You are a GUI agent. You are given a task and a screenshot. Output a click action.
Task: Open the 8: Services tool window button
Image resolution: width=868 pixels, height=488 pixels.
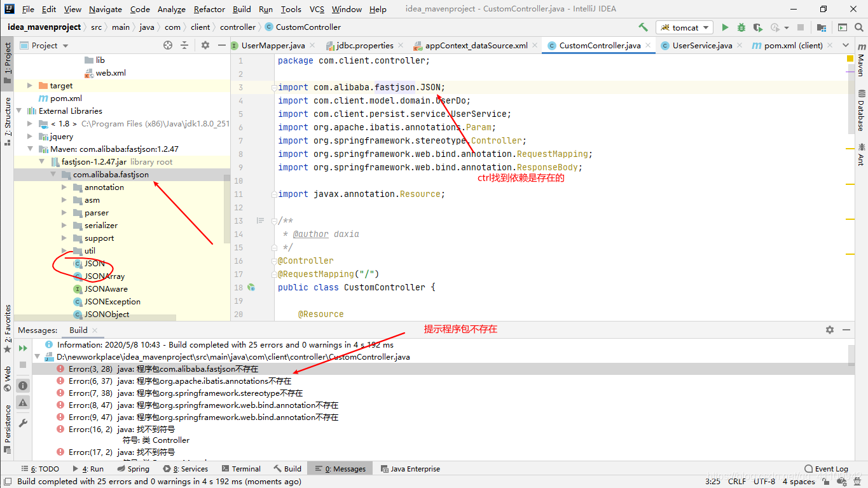pos(185,468)
